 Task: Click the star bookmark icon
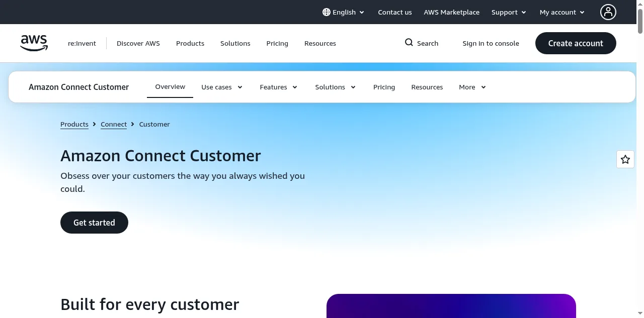point(625,159)
